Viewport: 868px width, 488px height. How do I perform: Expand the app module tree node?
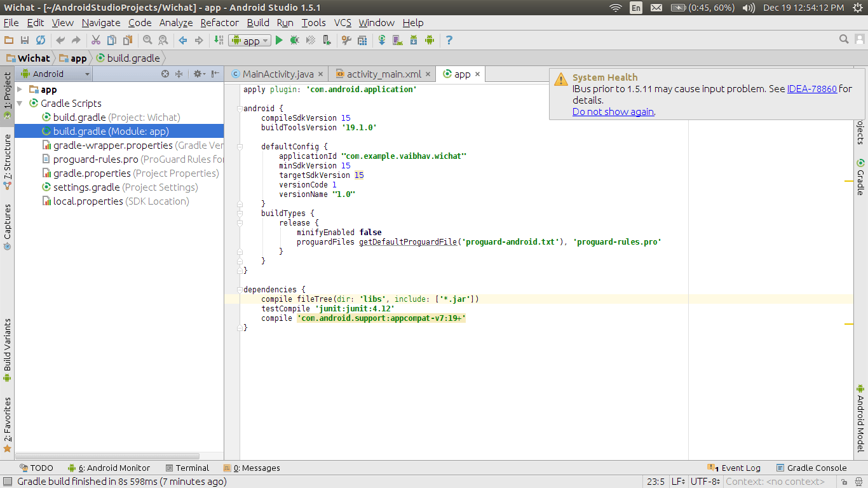(x=20, y=90)
